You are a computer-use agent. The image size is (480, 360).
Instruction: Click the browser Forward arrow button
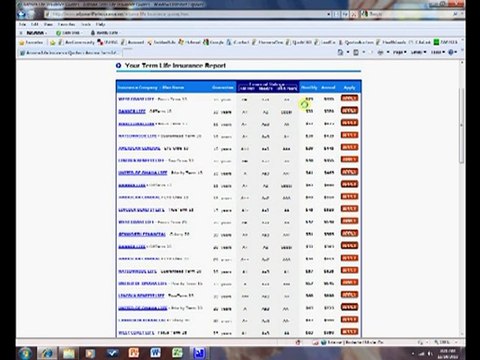pos(32,14)
